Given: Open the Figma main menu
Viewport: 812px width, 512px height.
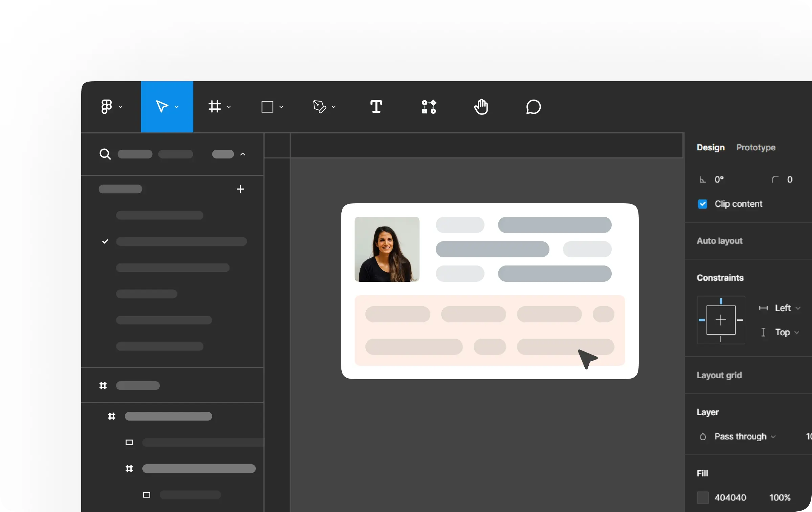Looking at the screenshot, I should (x=107, y=107).
